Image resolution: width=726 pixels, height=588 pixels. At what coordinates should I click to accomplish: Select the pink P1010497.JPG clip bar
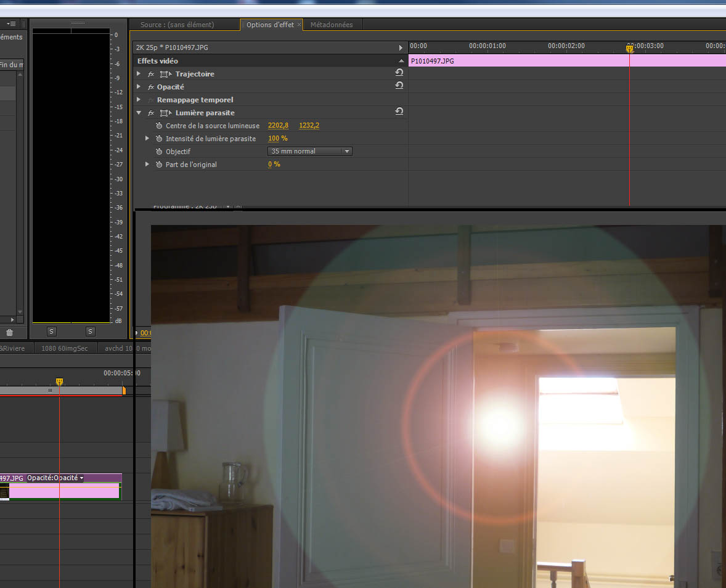[x=567, y=60]
